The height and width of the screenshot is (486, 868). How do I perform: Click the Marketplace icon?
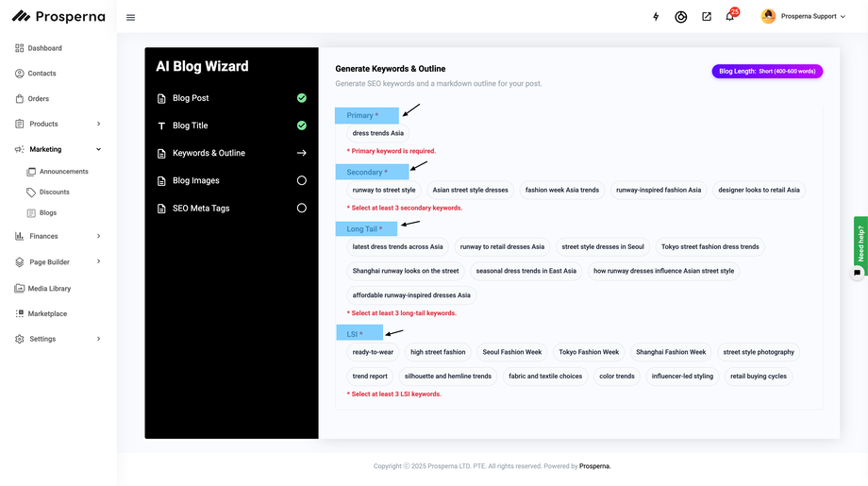(x=20, y=313)
